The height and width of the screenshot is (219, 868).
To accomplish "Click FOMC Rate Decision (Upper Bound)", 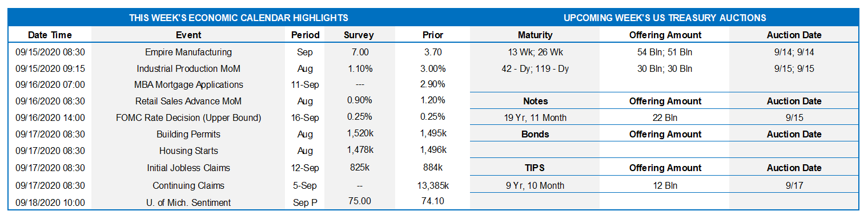I will (188, 117).
